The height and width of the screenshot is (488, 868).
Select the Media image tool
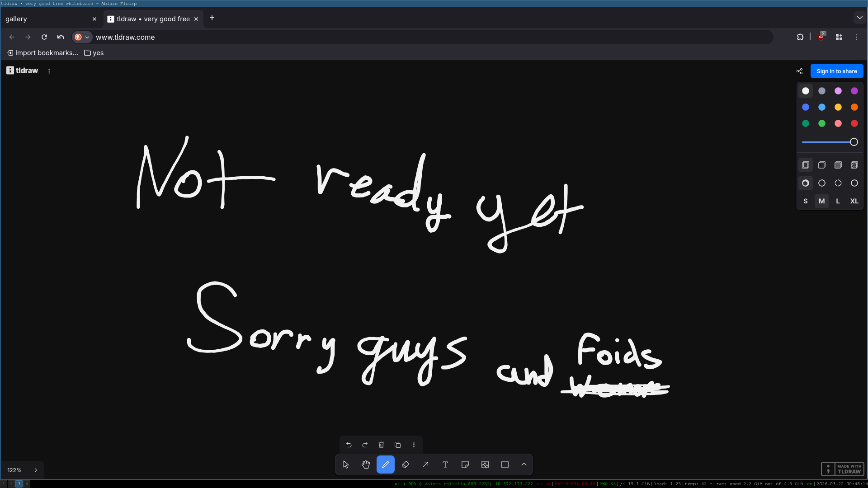[x=485, y=465]
